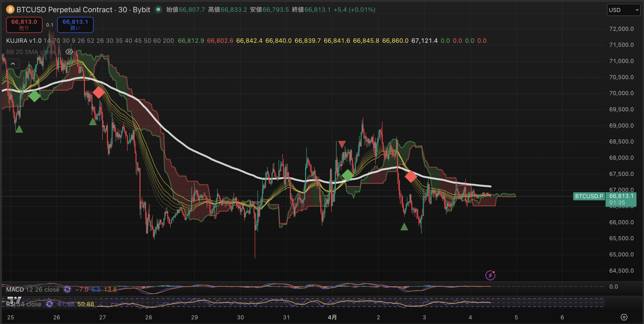
Task: Open chart settings hexagon gear icon
Action: [624, 317]
